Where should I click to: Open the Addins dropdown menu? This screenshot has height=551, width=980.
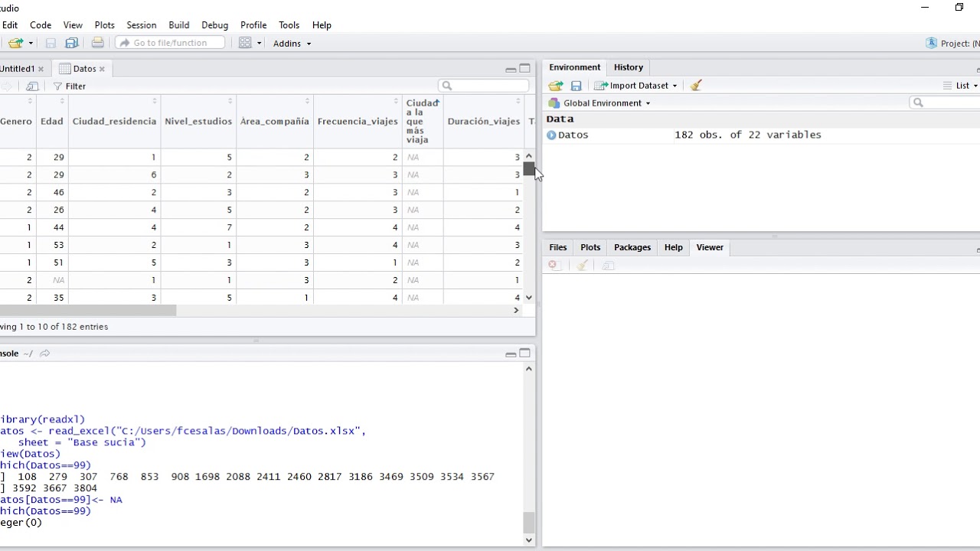[292, 44]
